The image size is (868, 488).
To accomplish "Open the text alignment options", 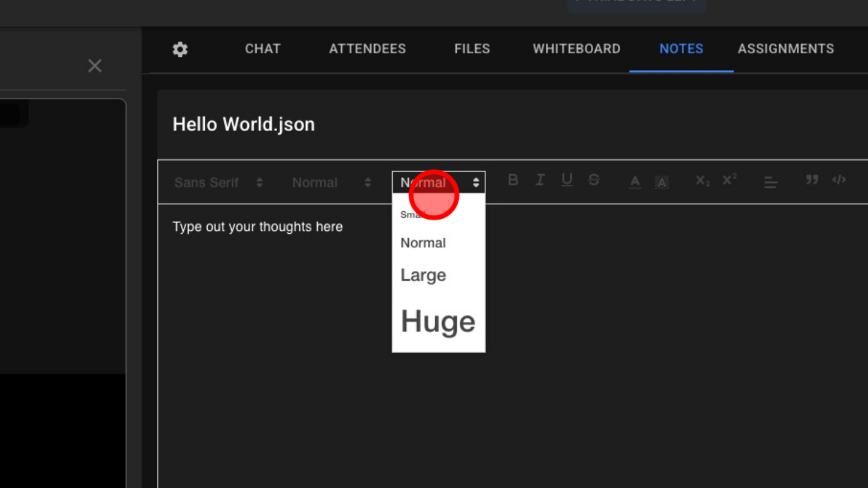I will point(770,182).
